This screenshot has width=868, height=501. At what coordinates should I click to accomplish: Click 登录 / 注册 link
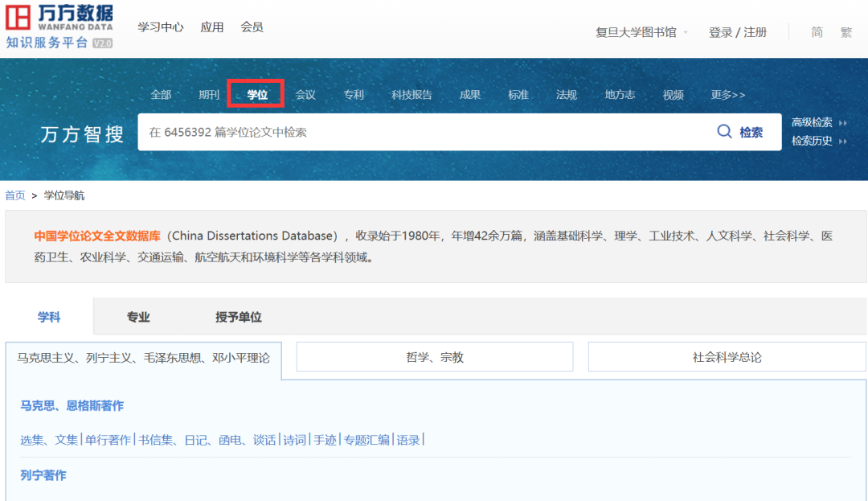[x=737, y=33]
